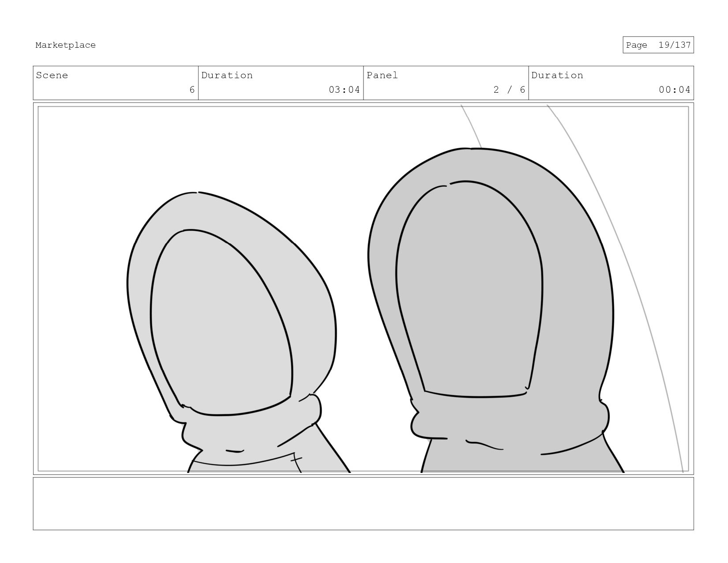Click the Page 19/137 indicator
Viewport: 728px width, 563px height.
[658, 45]
